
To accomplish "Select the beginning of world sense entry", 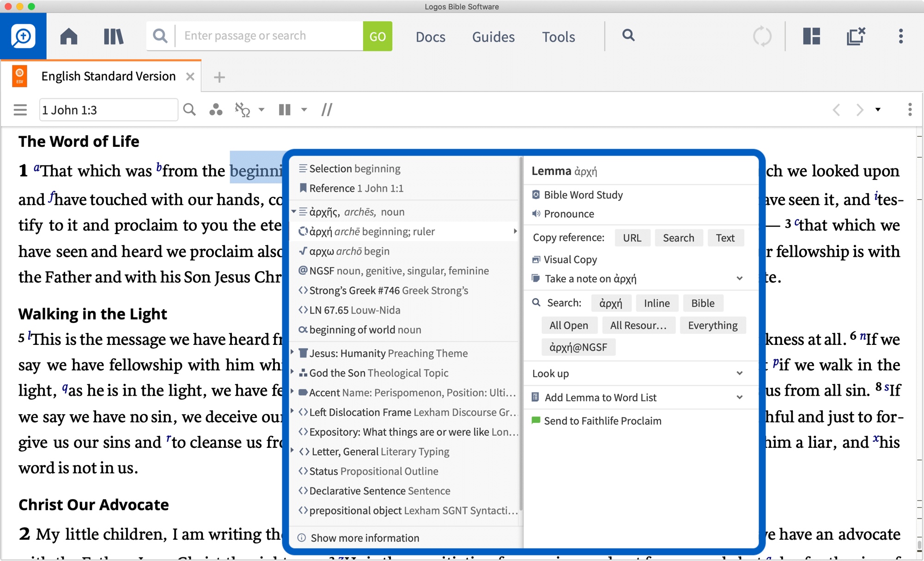I will coord(404,330).
